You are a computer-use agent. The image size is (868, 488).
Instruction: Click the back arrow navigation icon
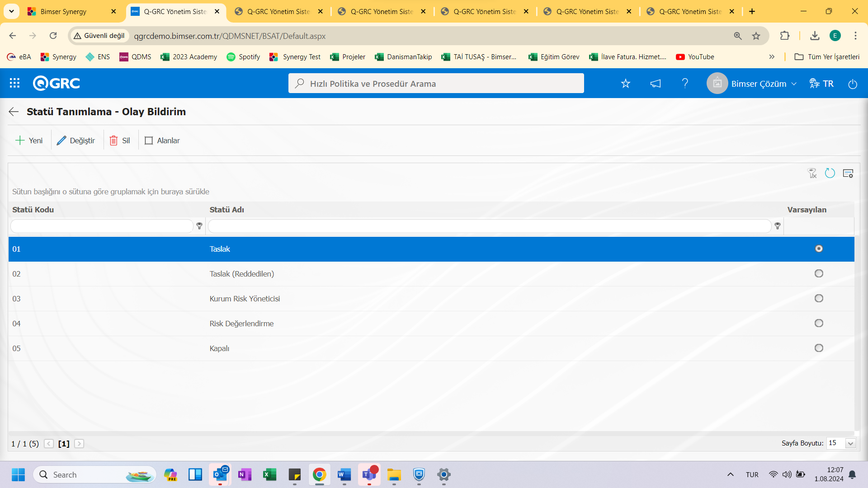(13, 112)
